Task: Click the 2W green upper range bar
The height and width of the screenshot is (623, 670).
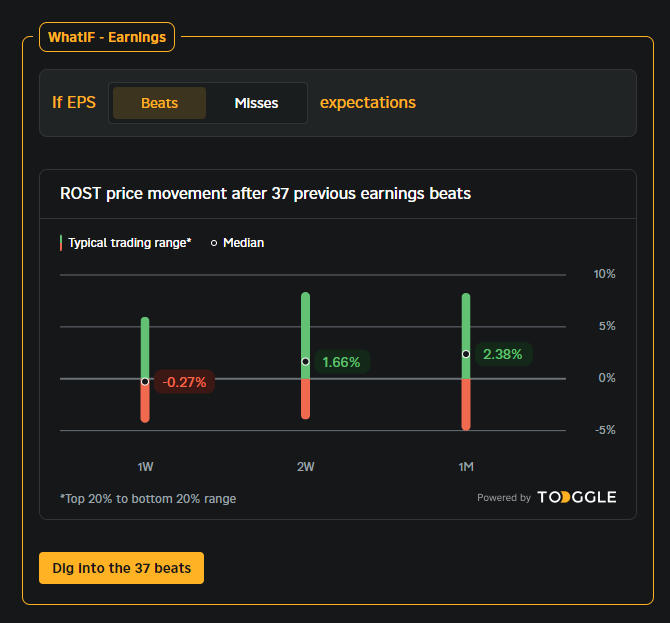Action: [x=306, y=335]
